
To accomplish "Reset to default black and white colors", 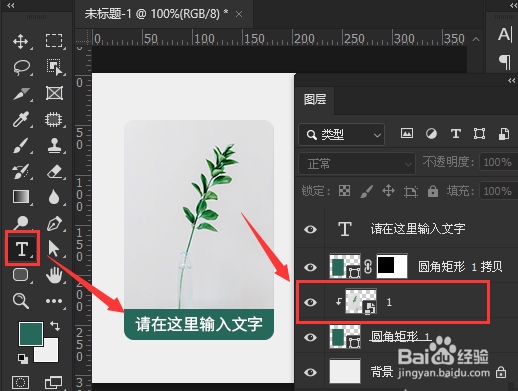I will (23, 359).
